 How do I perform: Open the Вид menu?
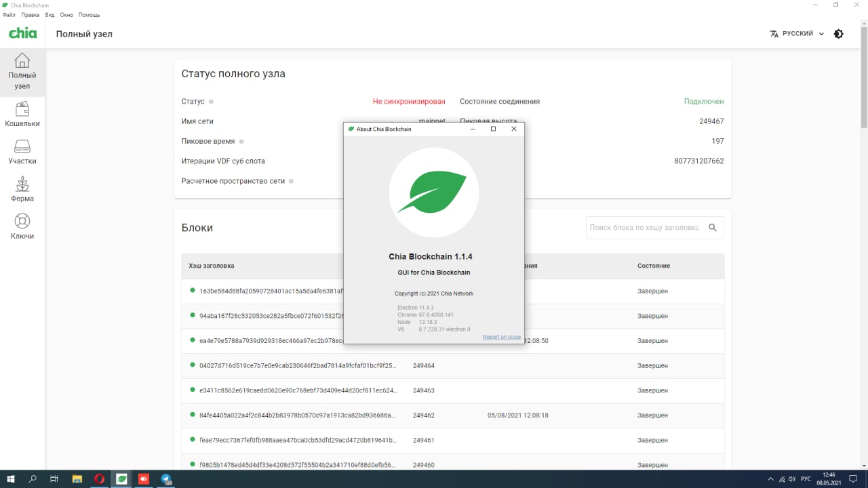coord(50,15)
